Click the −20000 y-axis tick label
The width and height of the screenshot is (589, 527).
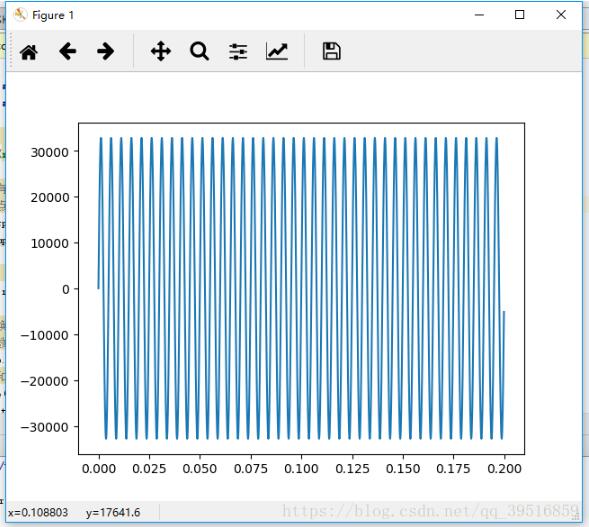pyautogui.click(x=45, y=381)
